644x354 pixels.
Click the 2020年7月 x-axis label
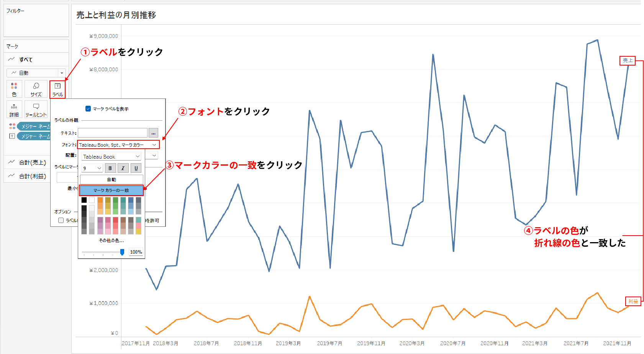click(x=453, y=343)
